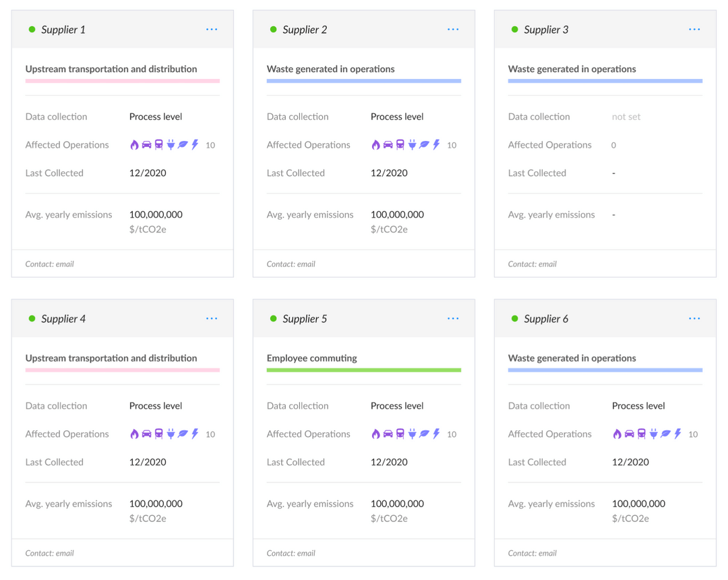Select the leaf icon in Supplier 2 operations
728x580 pixels.
(425, 145)
